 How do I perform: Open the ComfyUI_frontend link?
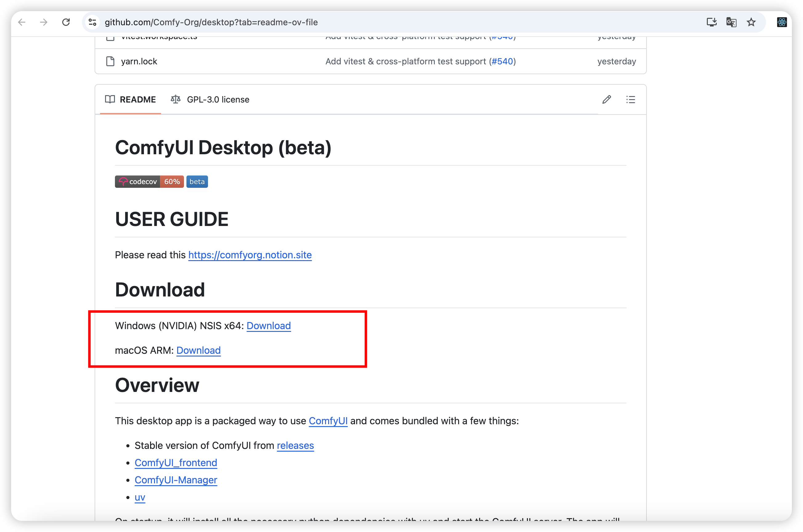pos(176,462)
